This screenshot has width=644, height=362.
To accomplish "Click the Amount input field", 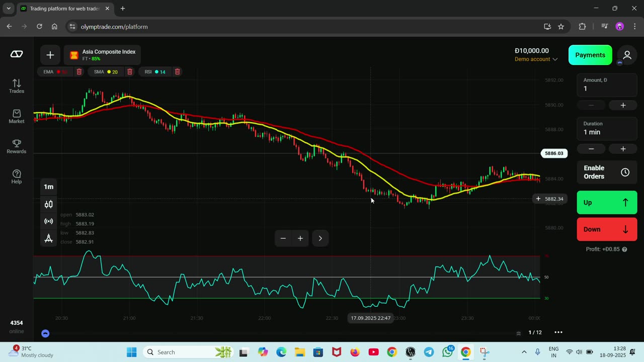I will [607, 85].
